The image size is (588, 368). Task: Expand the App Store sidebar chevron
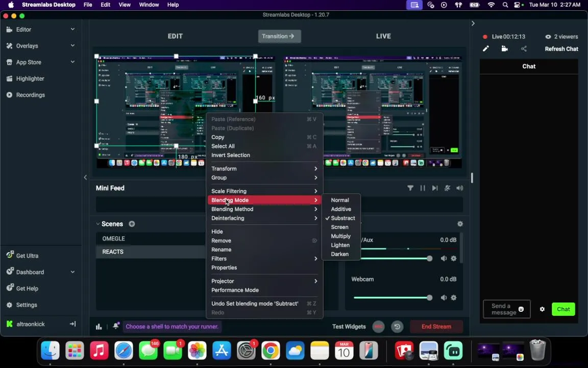[73, 62]
